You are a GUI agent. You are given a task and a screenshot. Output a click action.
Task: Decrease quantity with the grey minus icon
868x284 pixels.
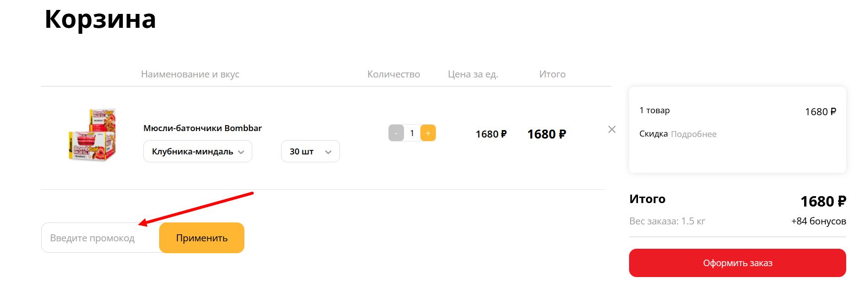396,133
